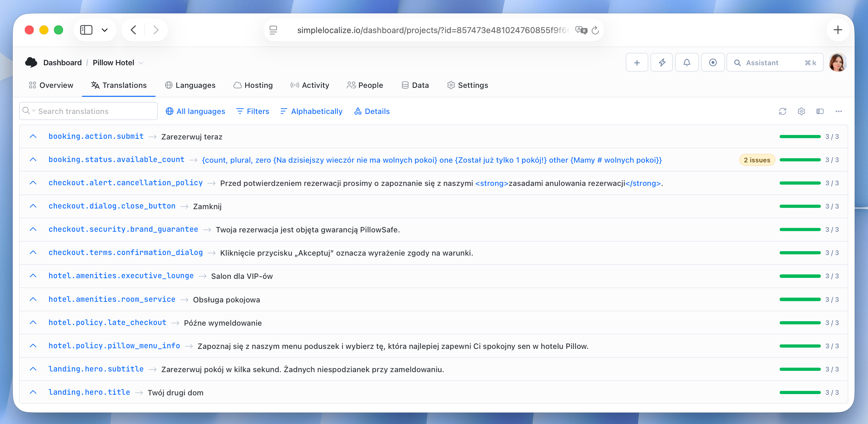Toggle the side panel layout icon
This screenshot has width=868, height=424.
click(x=820, y=111)
